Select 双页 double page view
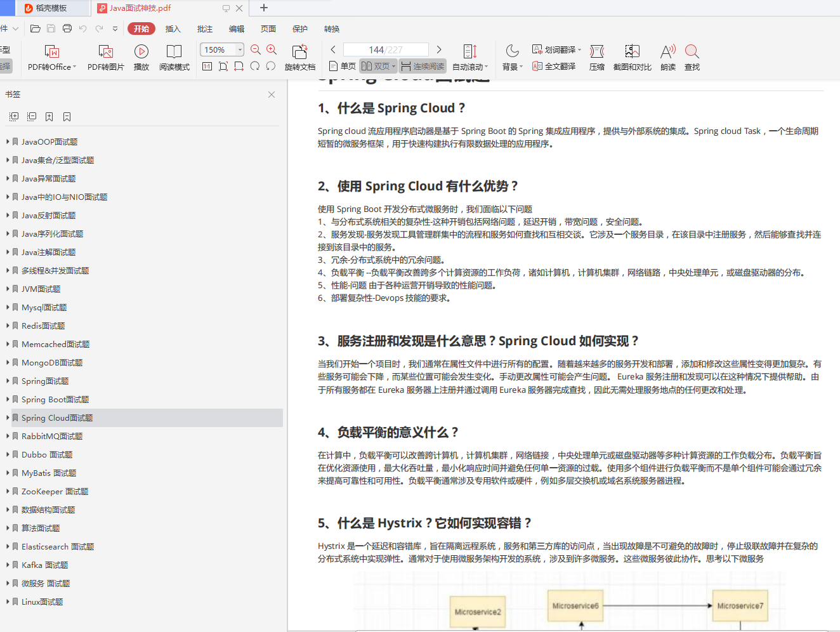This screenshot has width=840, height=632. click(378, 66)
